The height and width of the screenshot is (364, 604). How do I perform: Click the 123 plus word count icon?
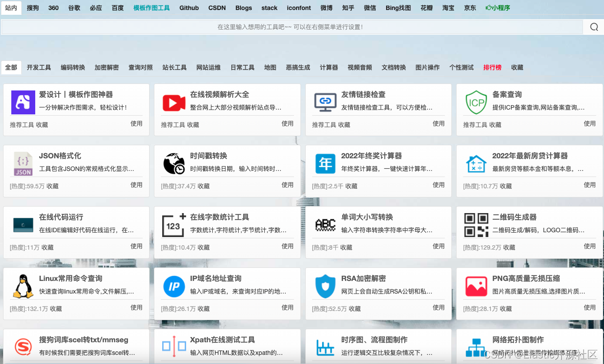click(174, 225)
